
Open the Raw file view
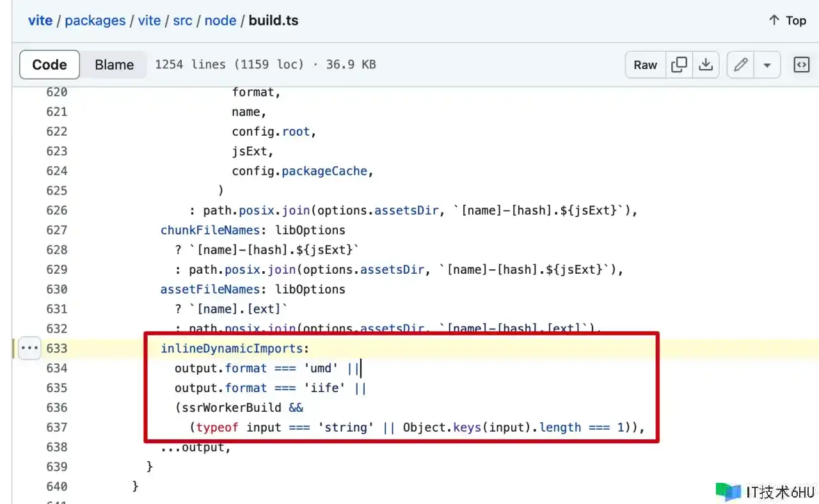pos(645,65)
